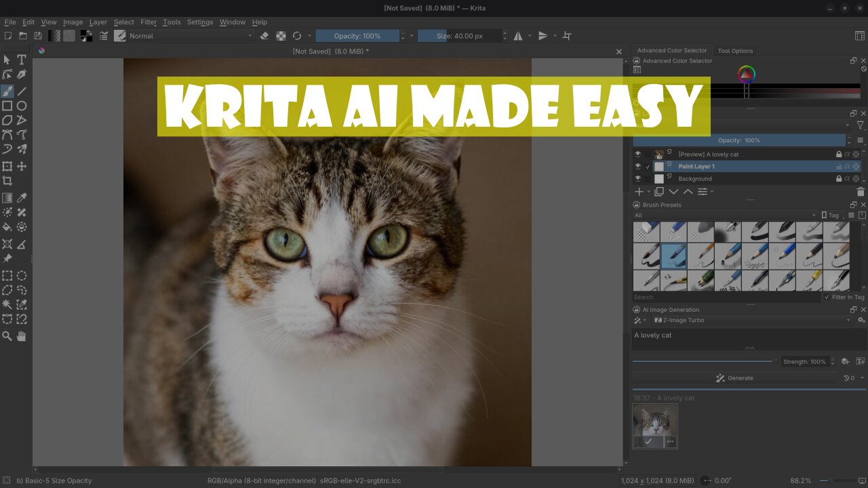
Task: Open layer properties dropdown
Action: pyautogui.click(x=705, y=192)
